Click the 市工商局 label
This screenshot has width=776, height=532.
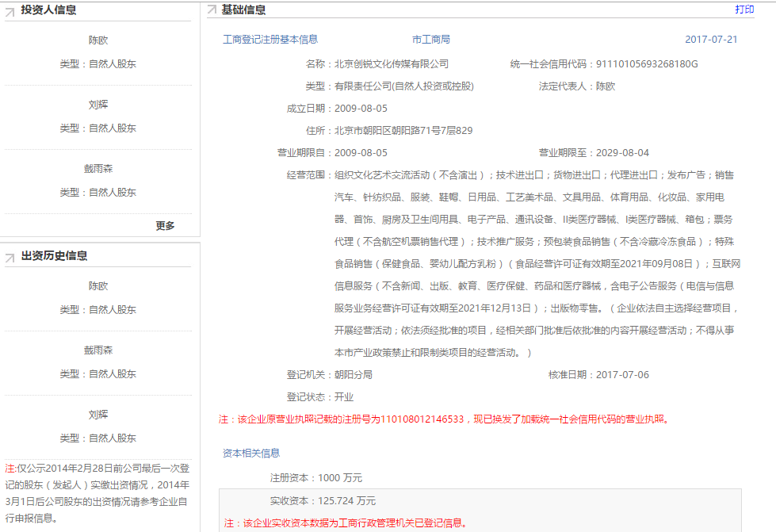click(431, 40)
